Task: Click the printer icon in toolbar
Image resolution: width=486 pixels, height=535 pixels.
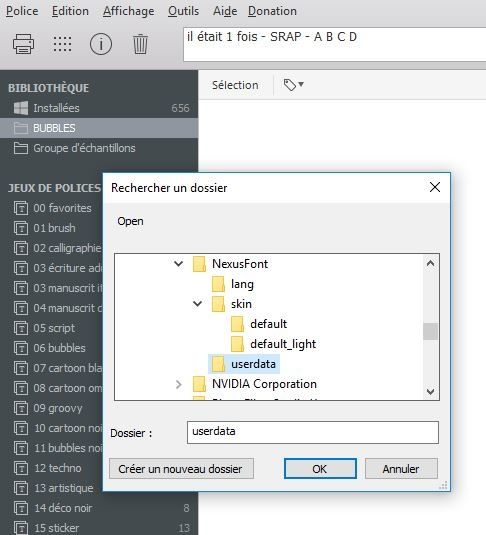Action: click(23, 44)
